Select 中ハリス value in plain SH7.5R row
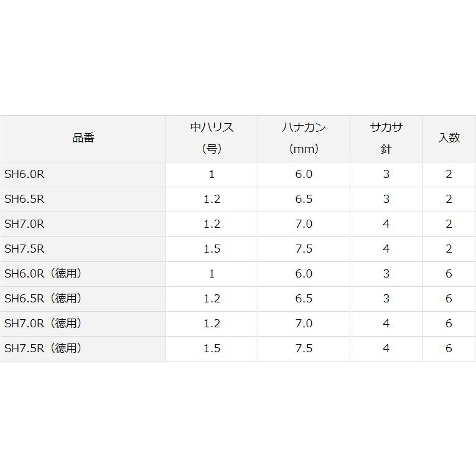Image resolution: width=476 pixels, height=476 pixels. (212, 249)
